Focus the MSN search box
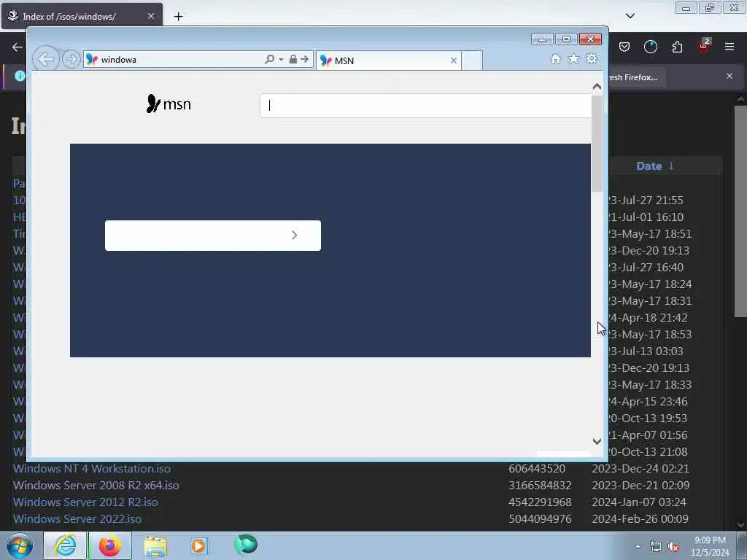 (425, 106)
